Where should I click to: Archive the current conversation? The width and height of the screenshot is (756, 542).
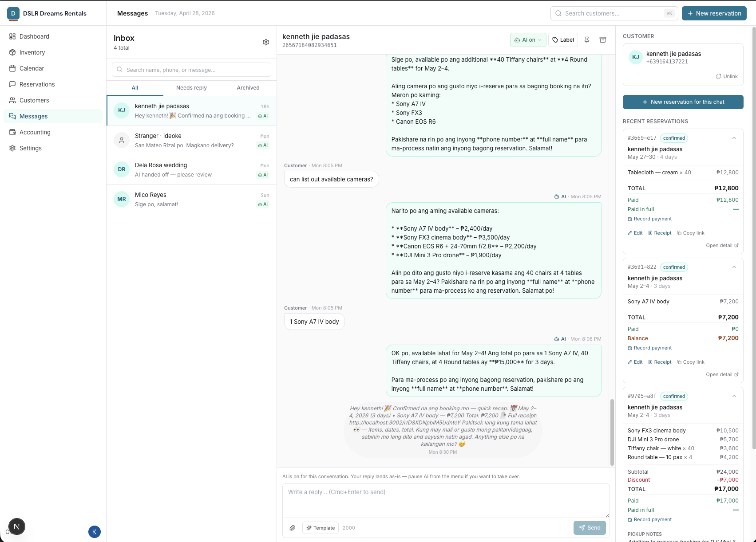(x=603, y=40)
